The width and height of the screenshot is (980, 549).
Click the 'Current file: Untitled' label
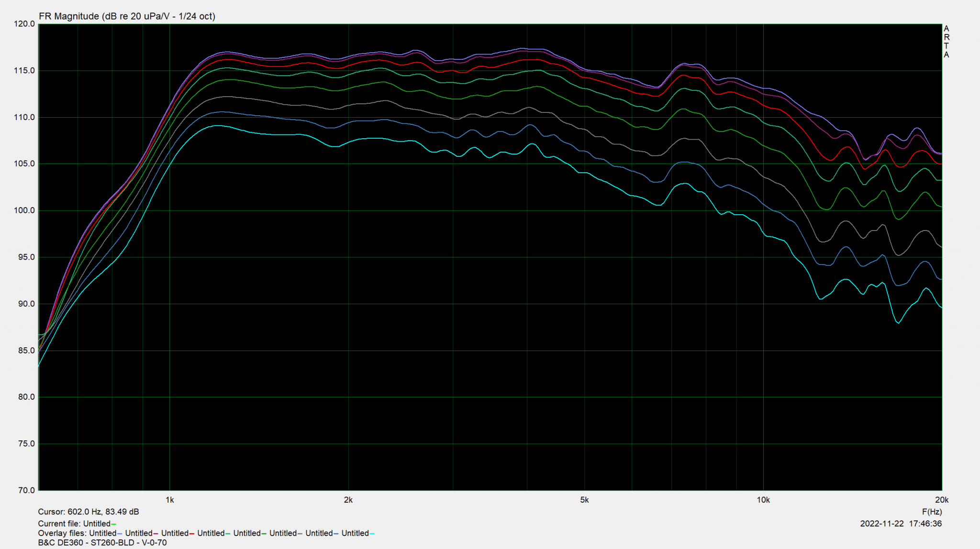74,524
